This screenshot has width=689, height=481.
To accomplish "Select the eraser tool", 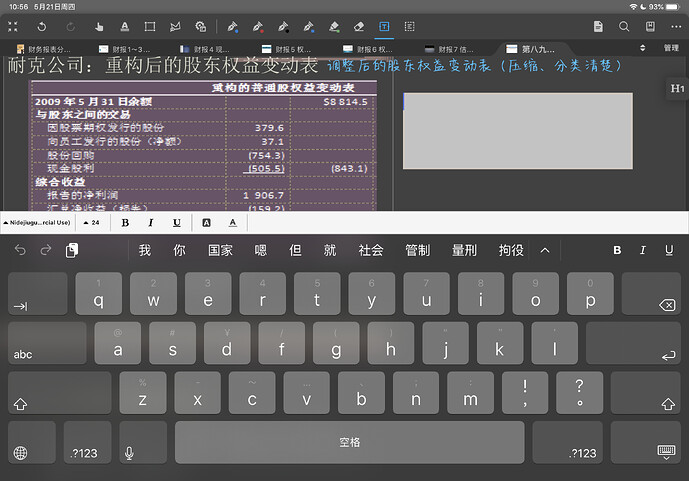I will pyautogui.click(x=359, y=27).
